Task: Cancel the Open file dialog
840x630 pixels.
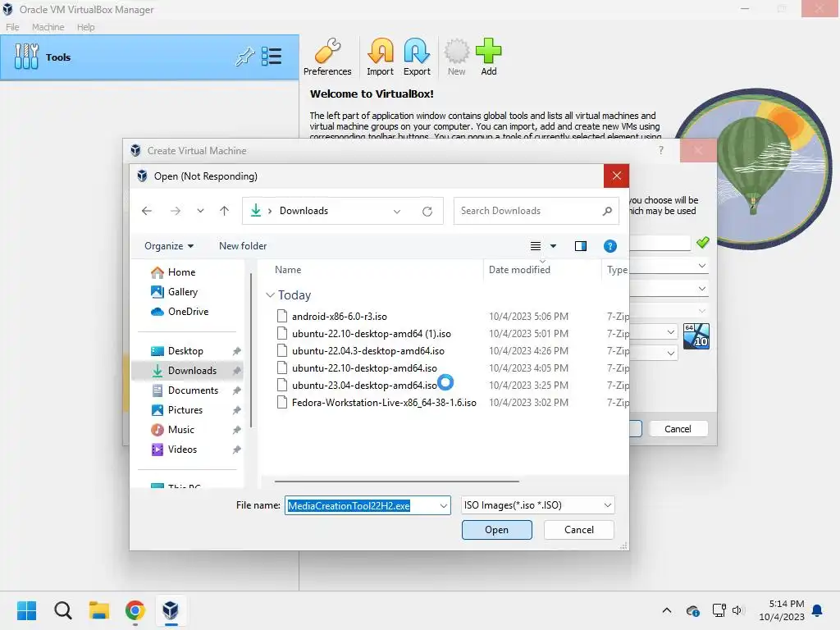Action: pyautogui.click(x=578, y=530)
